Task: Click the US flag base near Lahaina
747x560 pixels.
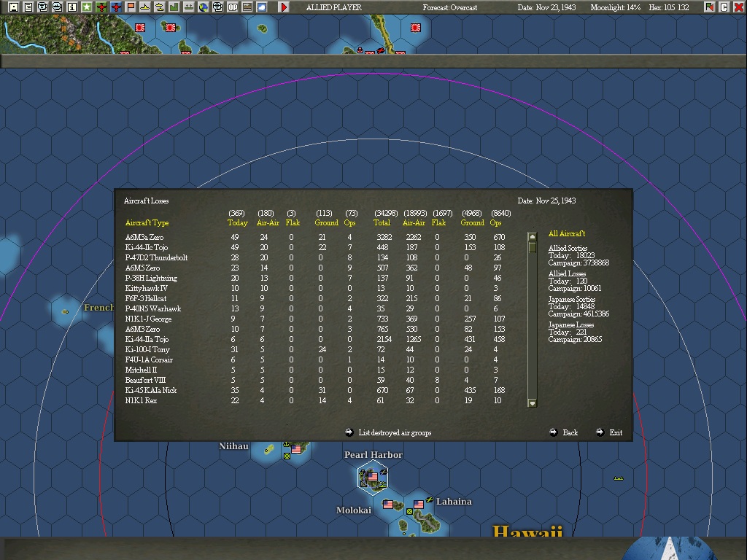Action: [x=419, y=505]
